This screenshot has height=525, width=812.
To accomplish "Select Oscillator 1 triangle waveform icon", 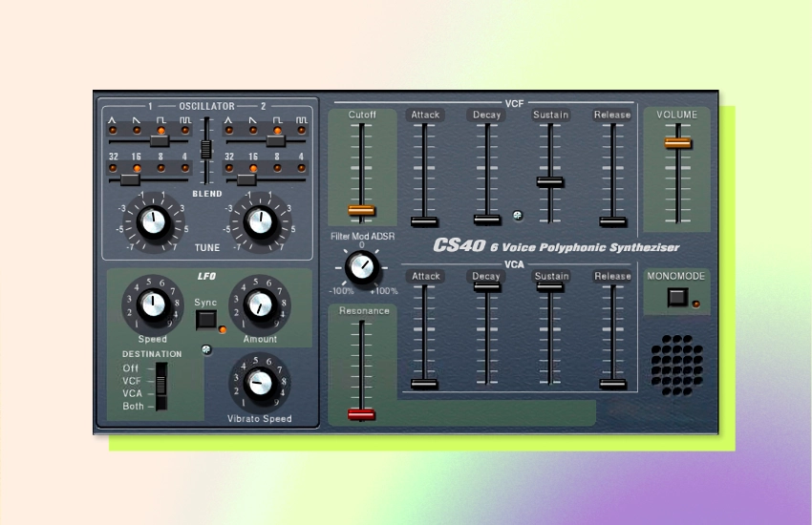I will [112, 120].
